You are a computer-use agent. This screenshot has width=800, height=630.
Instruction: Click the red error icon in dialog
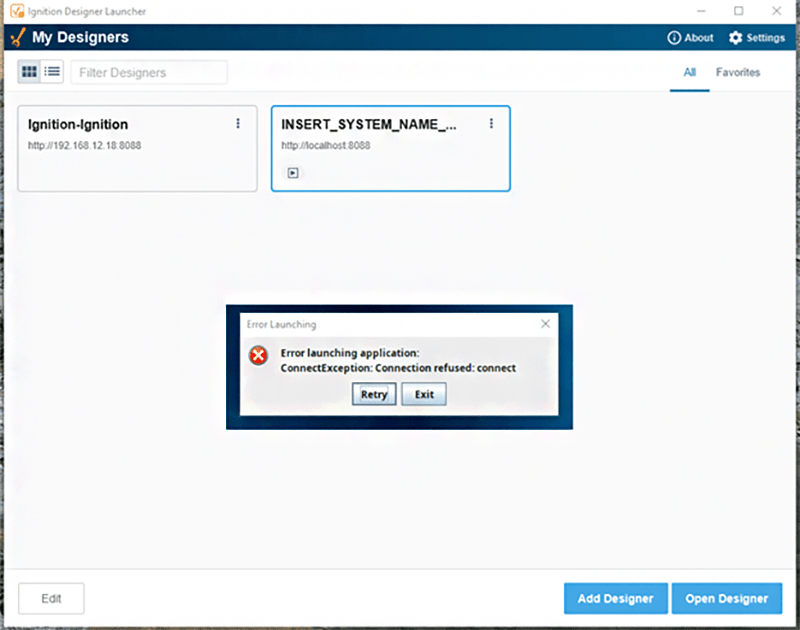coord(259,355)
